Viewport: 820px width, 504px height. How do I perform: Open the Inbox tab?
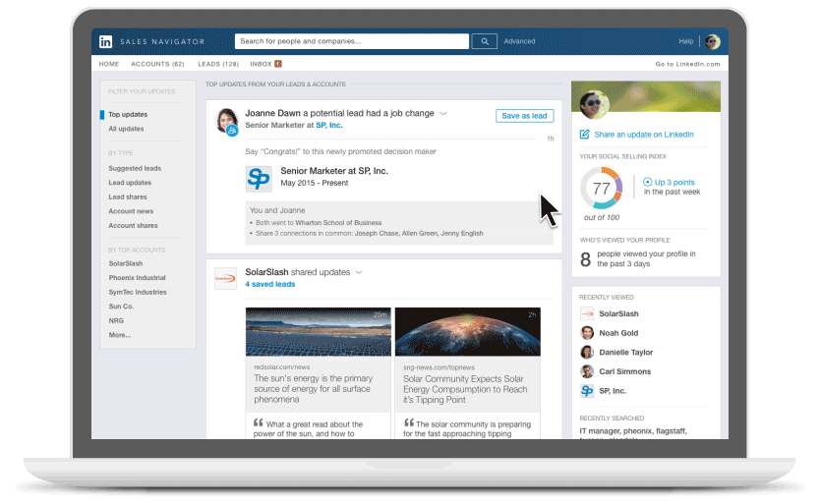[x=261, y=64]
